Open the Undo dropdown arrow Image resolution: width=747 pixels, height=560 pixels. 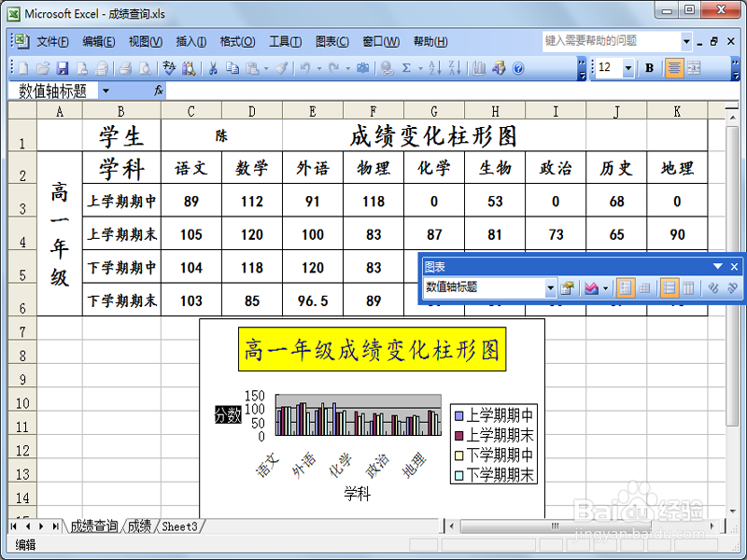[318, 67]
